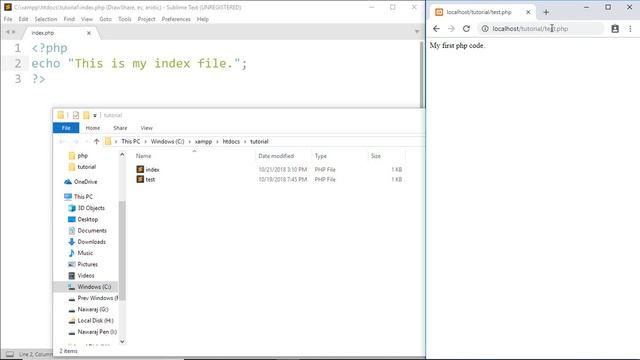
Task: Toggle Sublime side bar icon in status bar
Action: click(10, 354)
